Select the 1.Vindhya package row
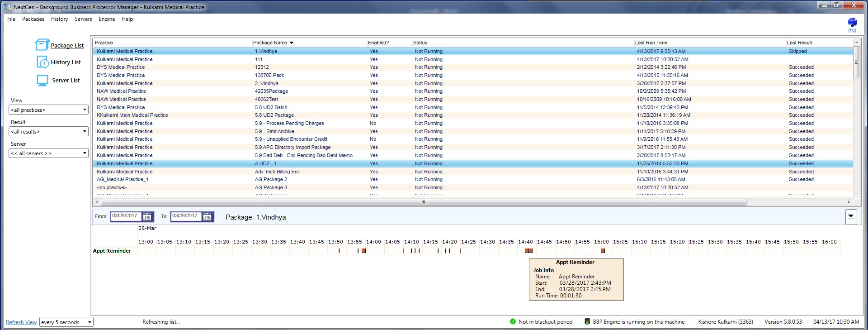The height and width of the screenshot is (330, 868). click(x=473, y=51)
